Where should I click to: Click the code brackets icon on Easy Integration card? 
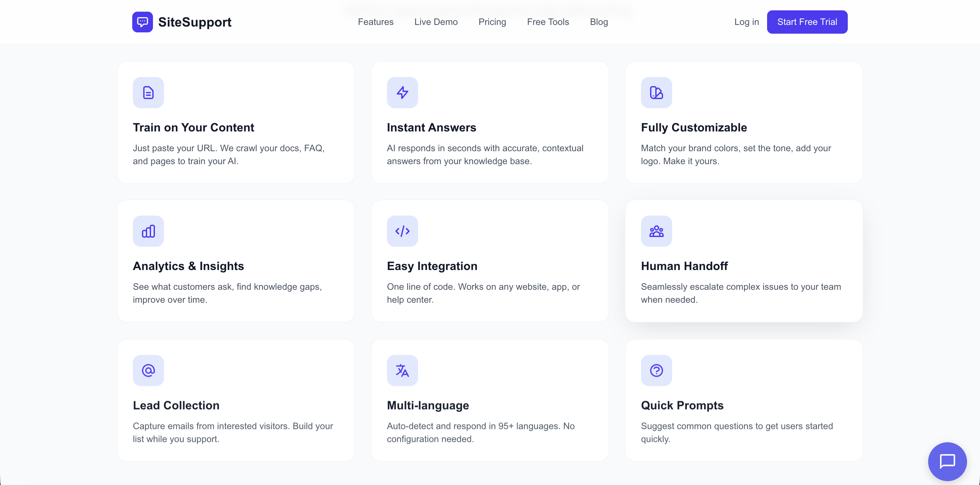coord(402,231)
